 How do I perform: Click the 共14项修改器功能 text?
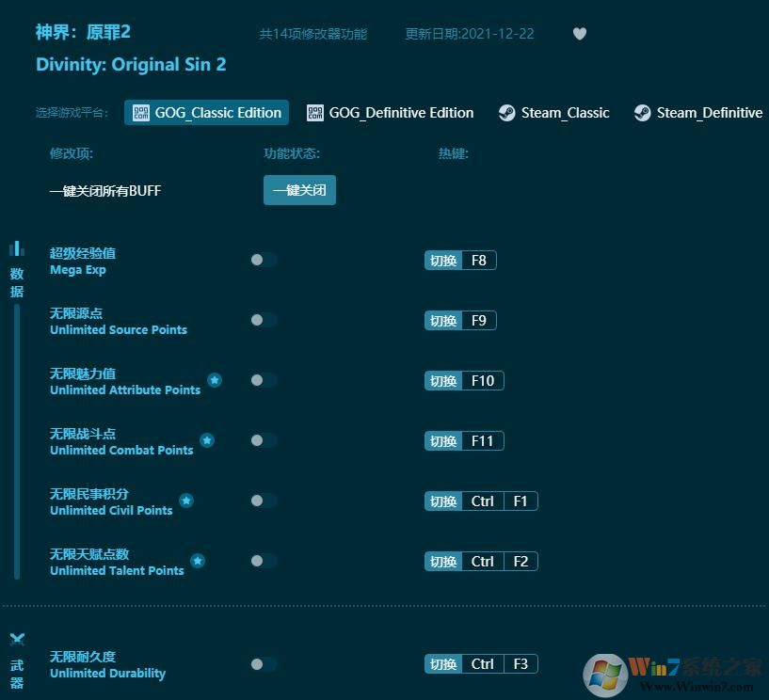[312, 34]
